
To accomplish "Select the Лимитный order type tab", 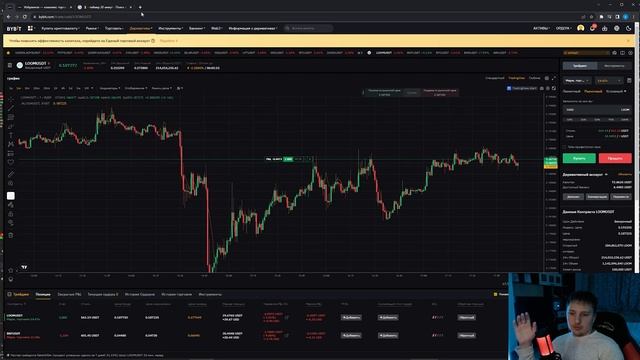I will tap(571, 91).
